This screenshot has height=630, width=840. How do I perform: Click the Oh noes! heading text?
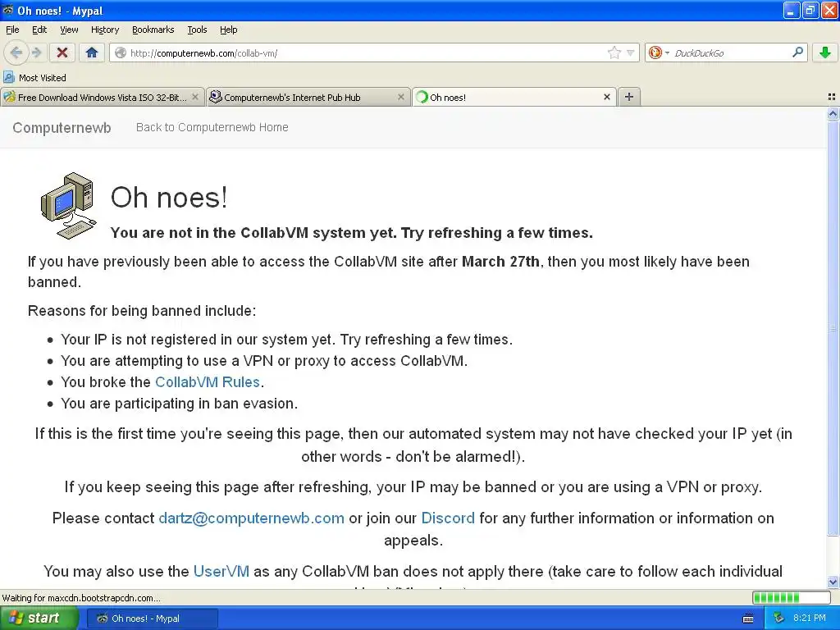tap(169, 197)
